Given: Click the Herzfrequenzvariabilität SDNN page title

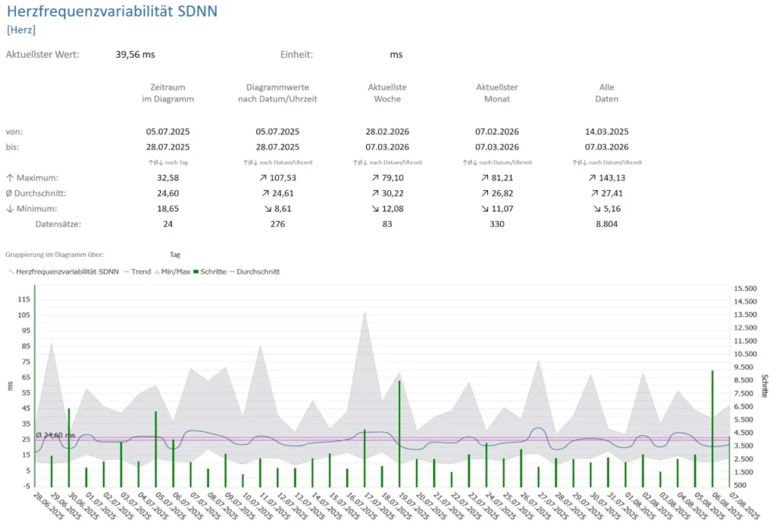Looking at the screenshot, I should (x=113, y=11).
